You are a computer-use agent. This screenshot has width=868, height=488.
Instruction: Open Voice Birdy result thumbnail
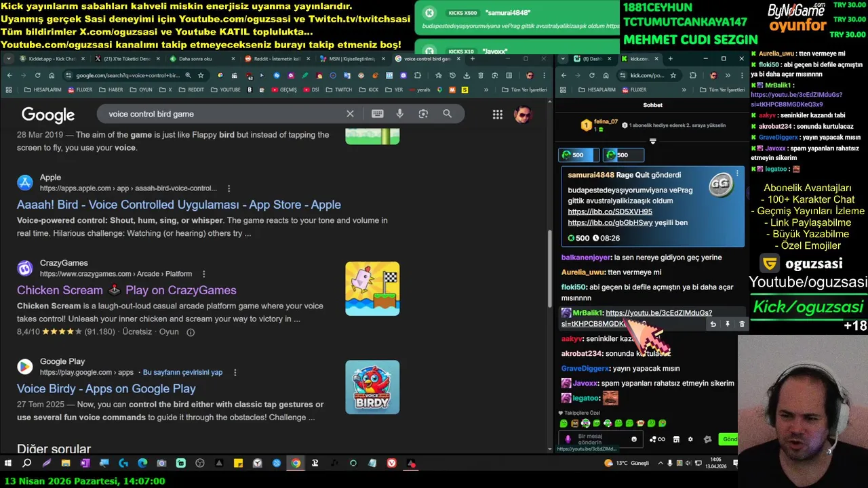tap(372, 387)
